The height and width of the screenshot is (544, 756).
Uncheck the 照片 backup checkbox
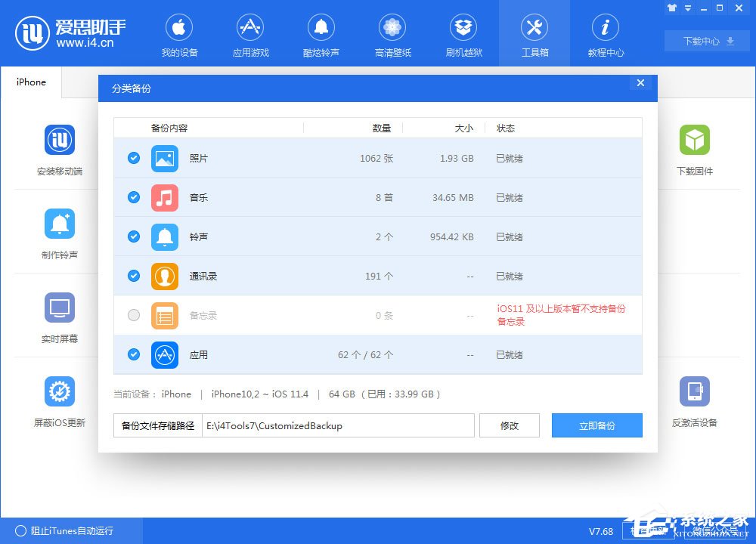133,158
